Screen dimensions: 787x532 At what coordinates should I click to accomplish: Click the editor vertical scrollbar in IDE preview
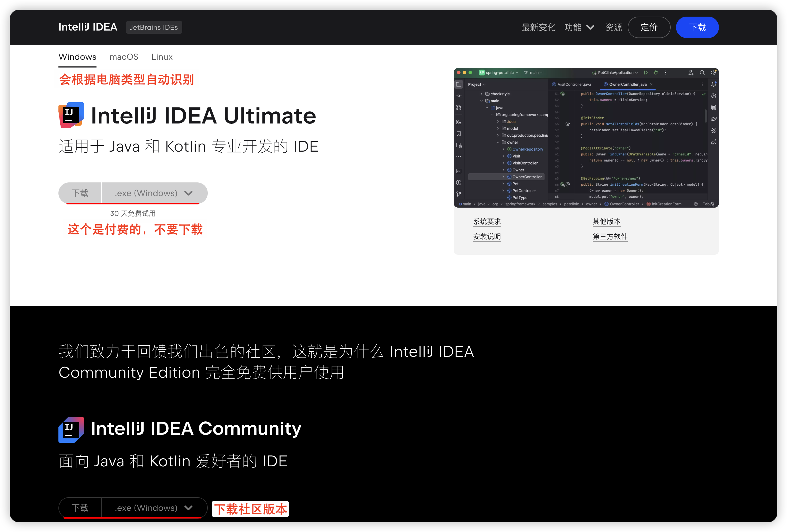click(x=706, y=116)
